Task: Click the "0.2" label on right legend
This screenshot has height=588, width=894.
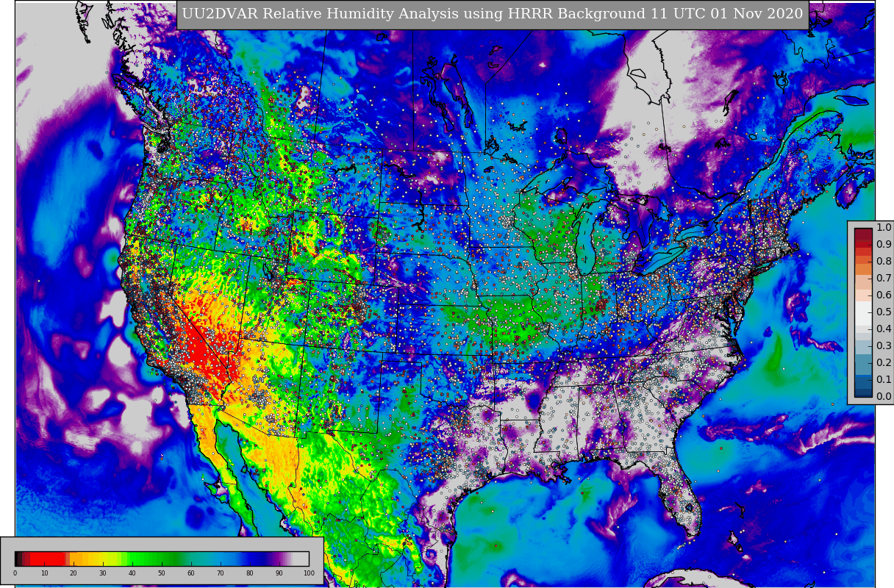Action: tap(884, 363)
